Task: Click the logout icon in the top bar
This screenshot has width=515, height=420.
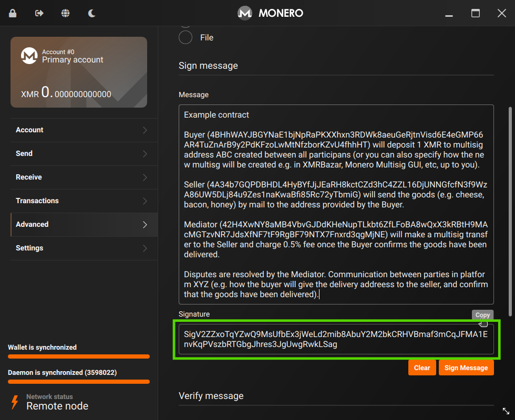Action: [x=39, y=13]
